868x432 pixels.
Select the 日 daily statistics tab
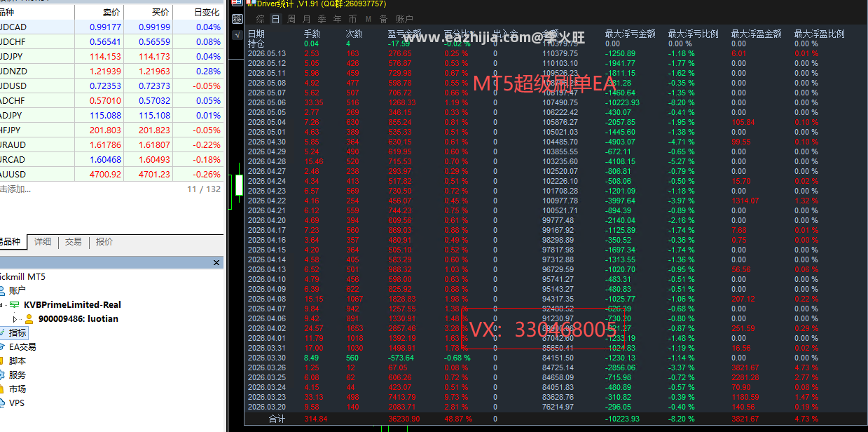pos(276,19)
